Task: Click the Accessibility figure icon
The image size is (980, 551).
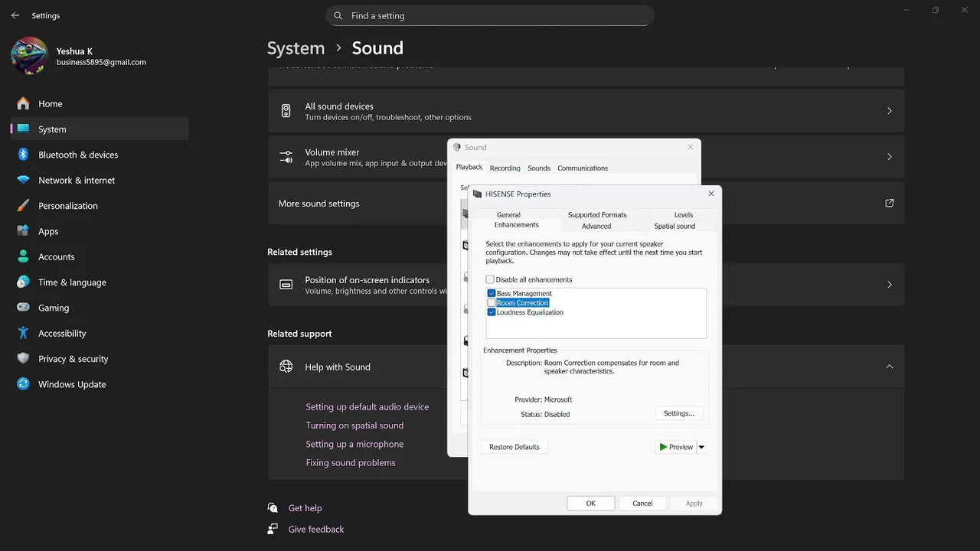Action: coord(23,334)
